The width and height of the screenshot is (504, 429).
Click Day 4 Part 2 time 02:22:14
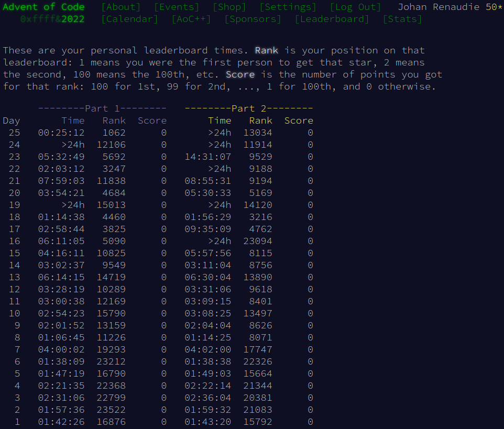pos(208,386)
